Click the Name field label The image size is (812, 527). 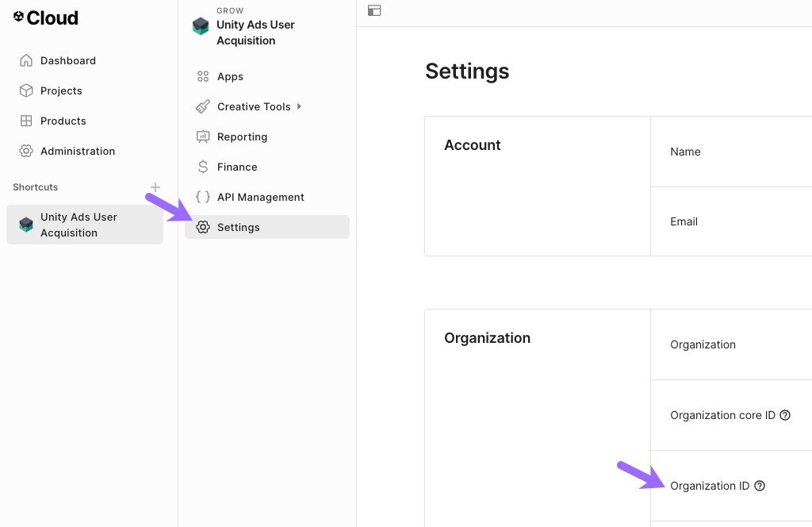pyautogui.click(x=685, y=152)
